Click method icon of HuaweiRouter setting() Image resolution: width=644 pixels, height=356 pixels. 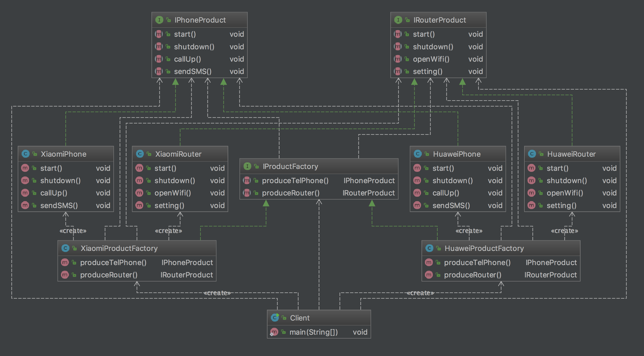point(531,205)
